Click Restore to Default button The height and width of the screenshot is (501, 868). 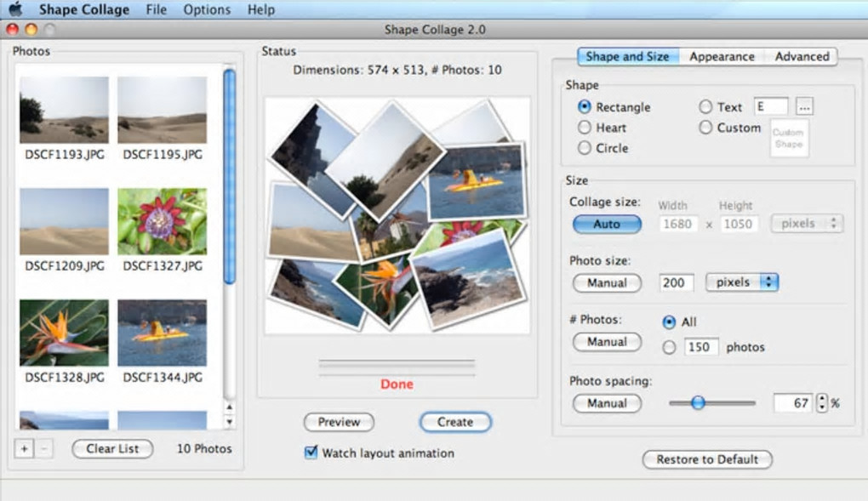(x=707, y=459)
